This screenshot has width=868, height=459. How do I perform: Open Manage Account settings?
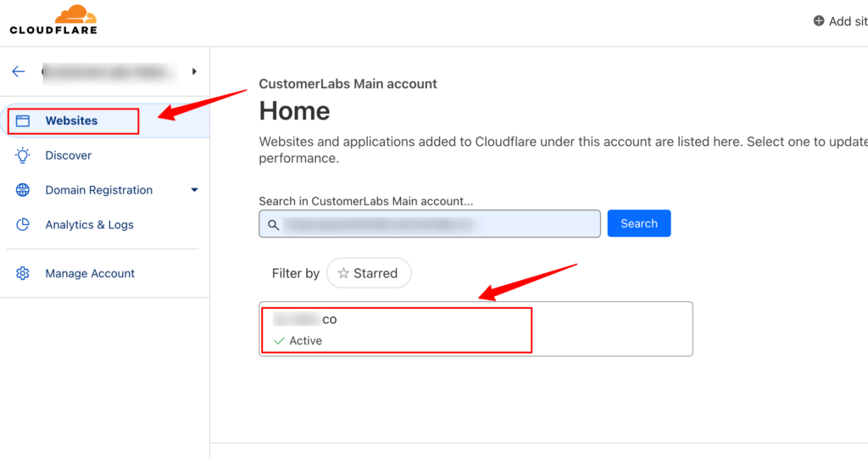(x=90, y=273)
